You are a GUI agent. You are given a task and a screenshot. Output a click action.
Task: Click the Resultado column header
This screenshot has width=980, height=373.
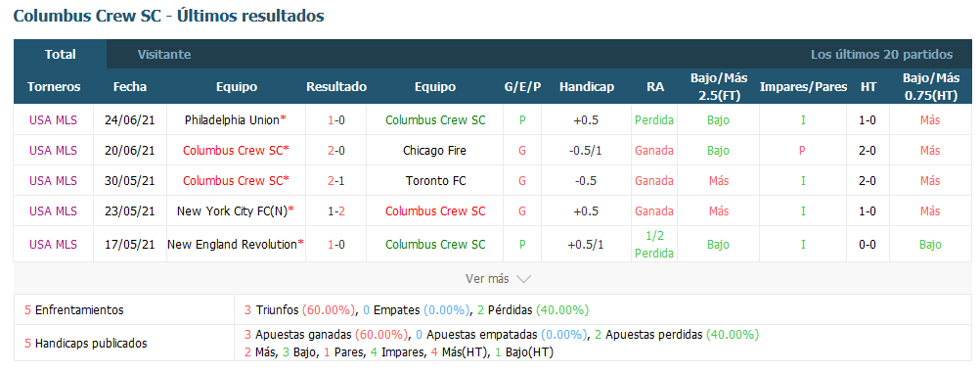336,87
